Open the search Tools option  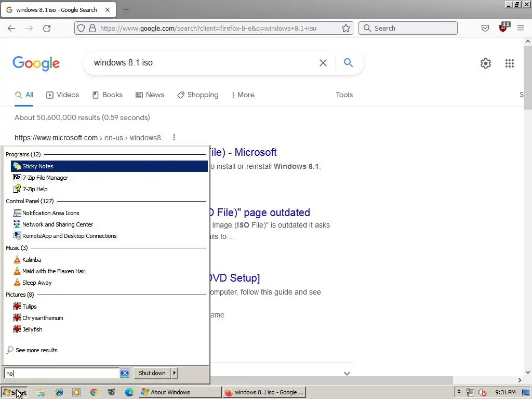[x=344, y=95]
